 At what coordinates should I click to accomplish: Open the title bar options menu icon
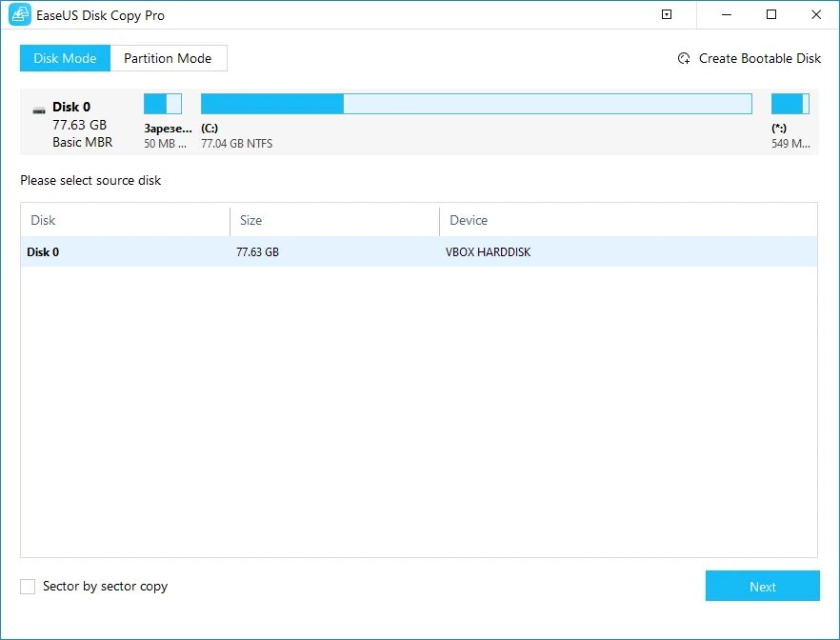coord(667,14)
